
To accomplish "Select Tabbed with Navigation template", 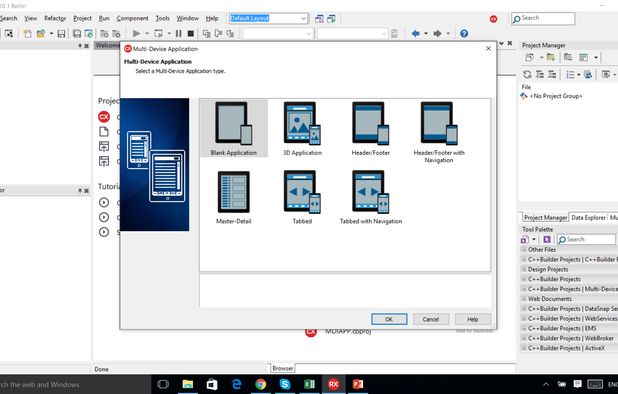I will tap(371, 197).
